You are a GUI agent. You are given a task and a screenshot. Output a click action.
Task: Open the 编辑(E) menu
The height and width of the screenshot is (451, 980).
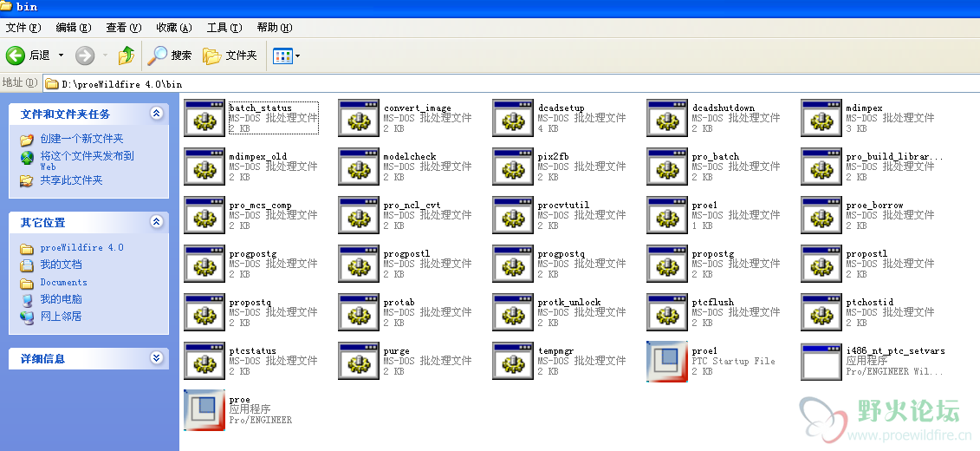point(73,28)
